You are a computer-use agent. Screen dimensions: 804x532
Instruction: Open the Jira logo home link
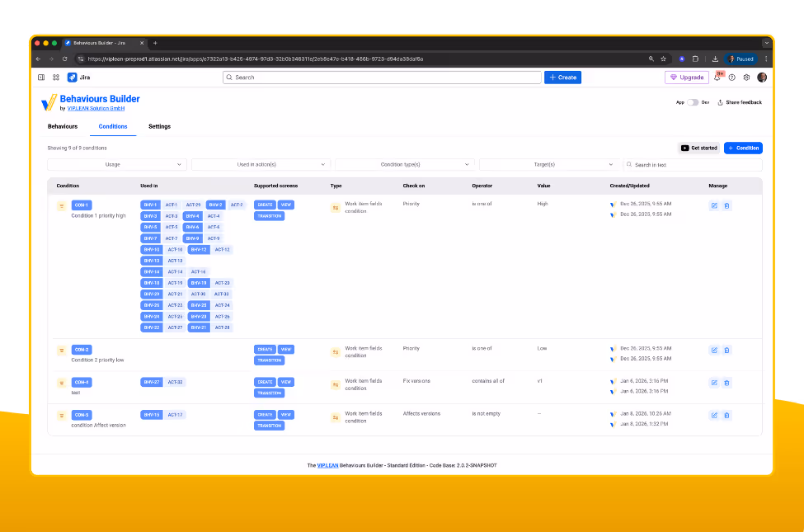(79, 78)
